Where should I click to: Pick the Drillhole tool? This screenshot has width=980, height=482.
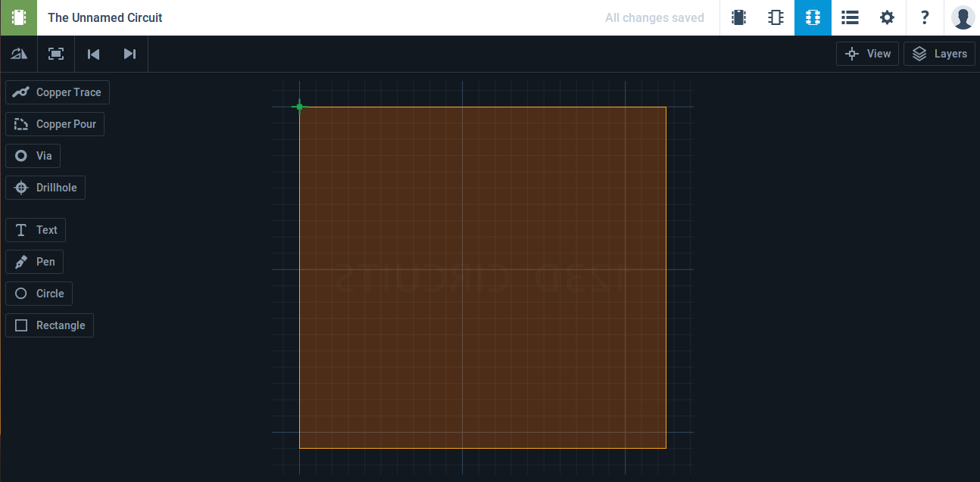tap(45, 188)
